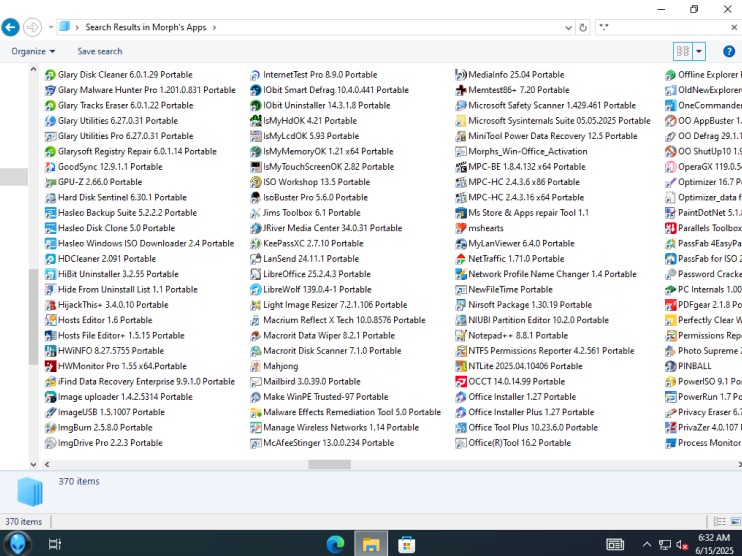
Task: Change view layout button
Action: [x=683, y=51]
